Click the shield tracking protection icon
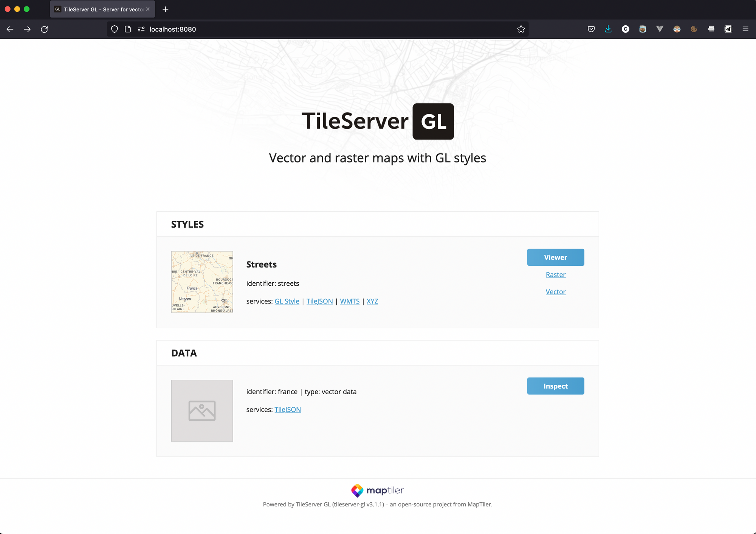 [x=115, y=29]
